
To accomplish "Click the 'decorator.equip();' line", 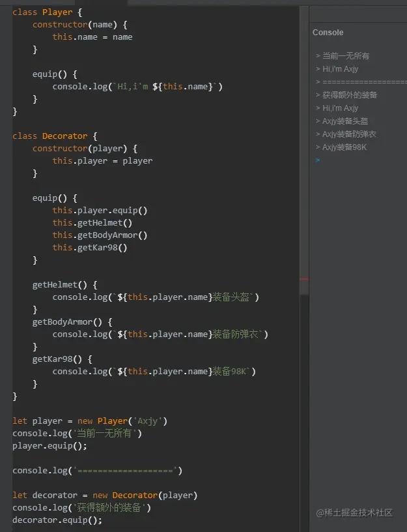I will [57, 520].
